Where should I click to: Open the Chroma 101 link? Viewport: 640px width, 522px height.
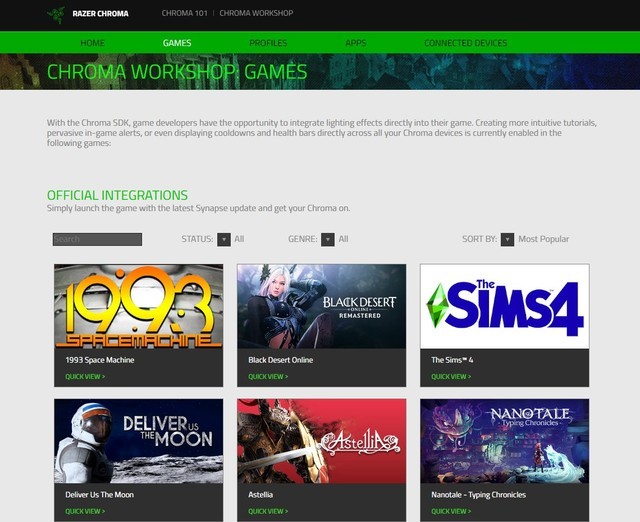184,13
